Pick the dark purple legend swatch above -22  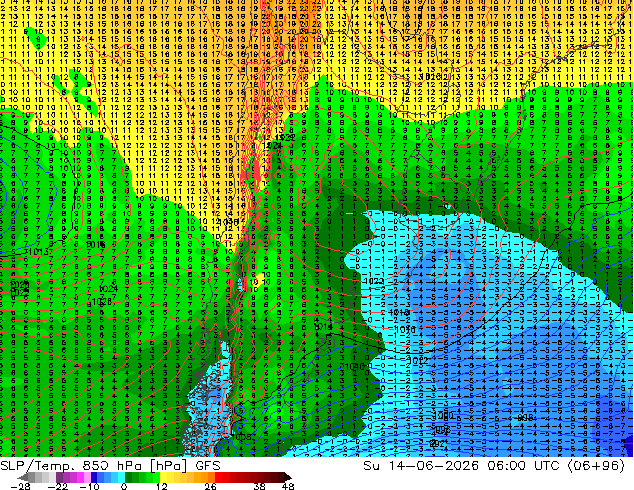point(59,478)
